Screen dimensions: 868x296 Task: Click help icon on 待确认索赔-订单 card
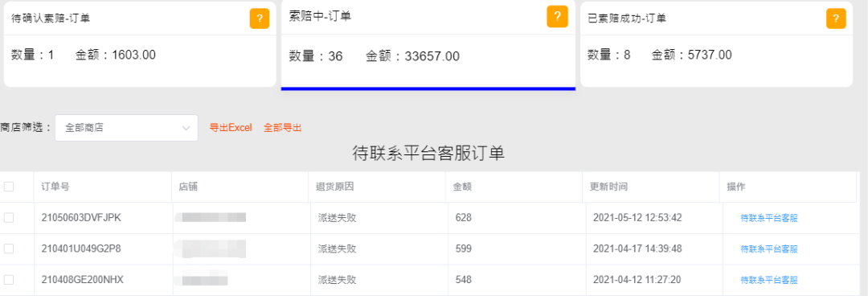point(259,18)
